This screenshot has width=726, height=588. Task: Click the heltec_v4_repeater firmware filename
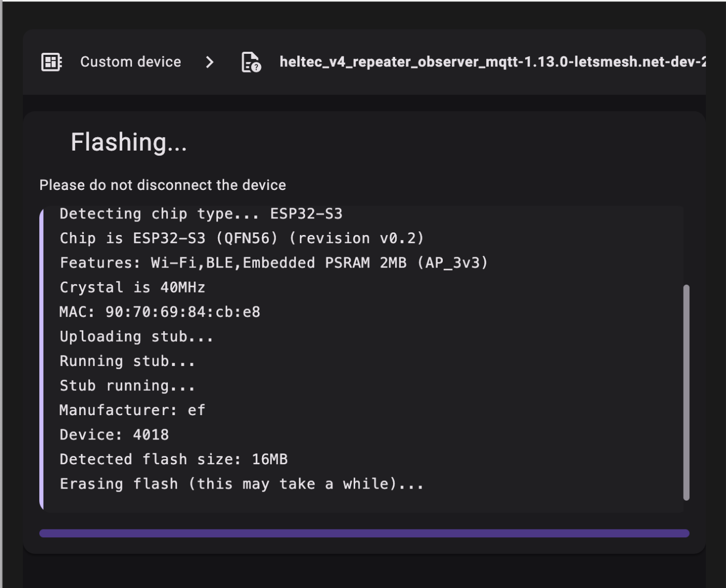click(492, 62)
